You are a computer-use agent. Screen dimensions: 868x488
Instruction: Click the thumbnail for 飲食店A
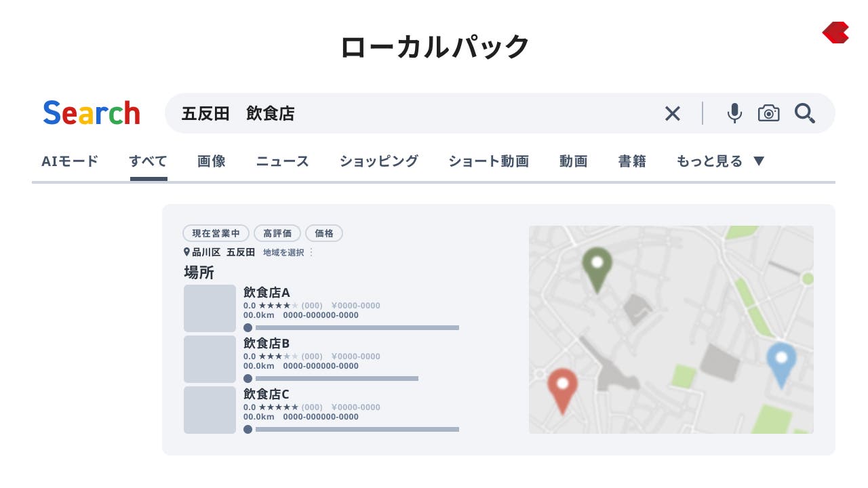click(x=210, y=308)
